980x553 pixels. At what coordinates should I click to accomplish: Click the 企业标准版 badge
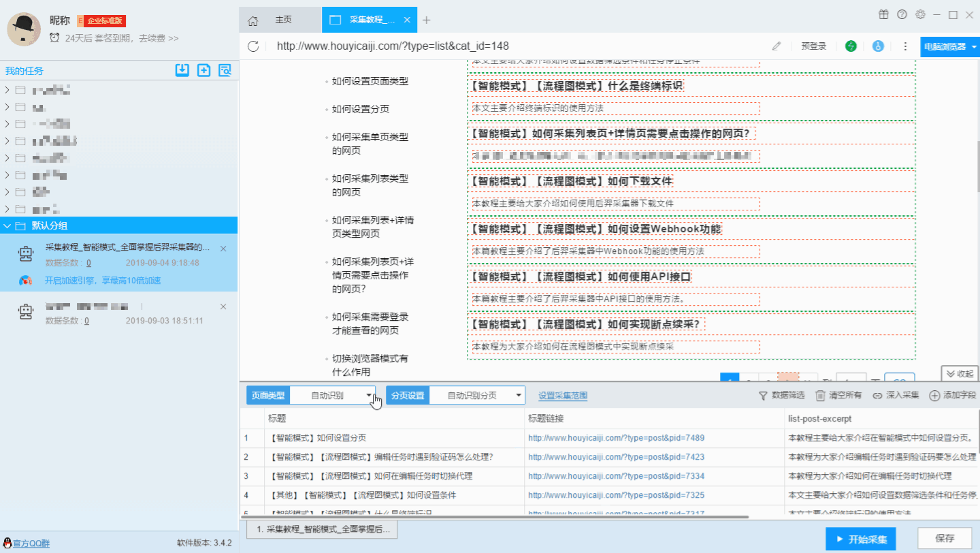pyautogui.click(x=102, y=21)
